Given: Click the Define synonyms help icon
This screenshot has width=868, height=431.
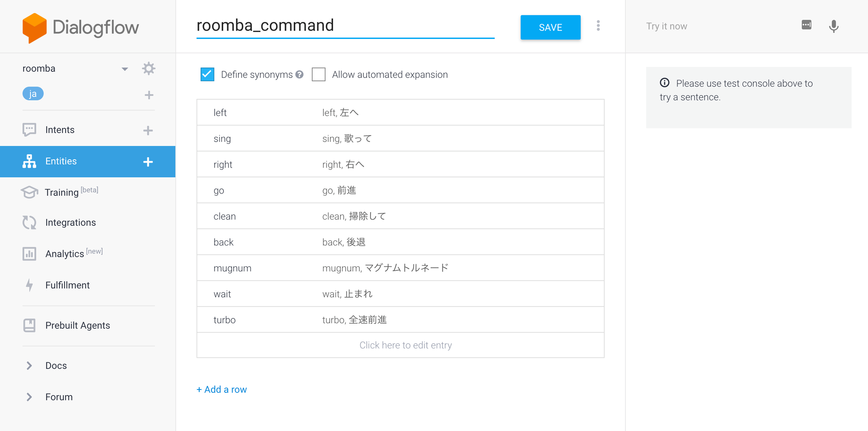Looking at the screenshot, I should pos(300,75).
